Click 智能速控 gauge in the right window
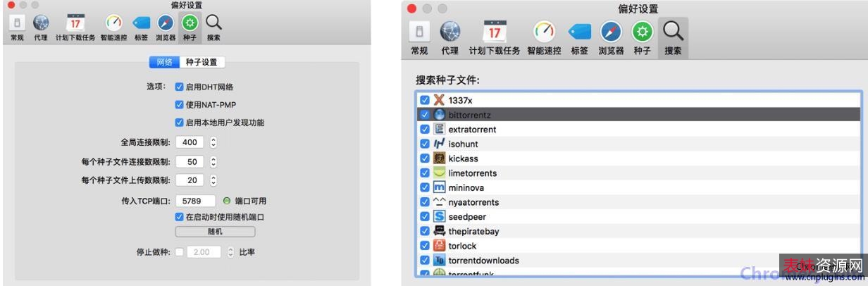Screen dimensions: 868x286 click(x=544, y=31)
